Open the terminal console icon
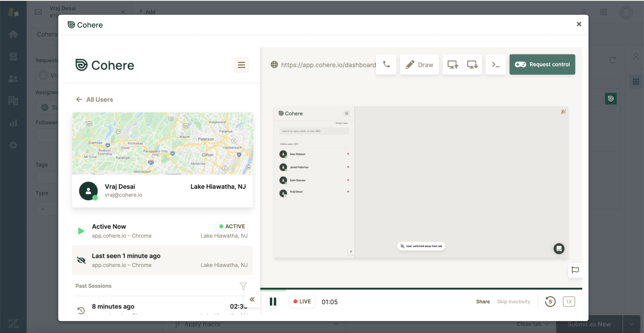This screenshot has height=333, width=644. click(x=496, y=65)
